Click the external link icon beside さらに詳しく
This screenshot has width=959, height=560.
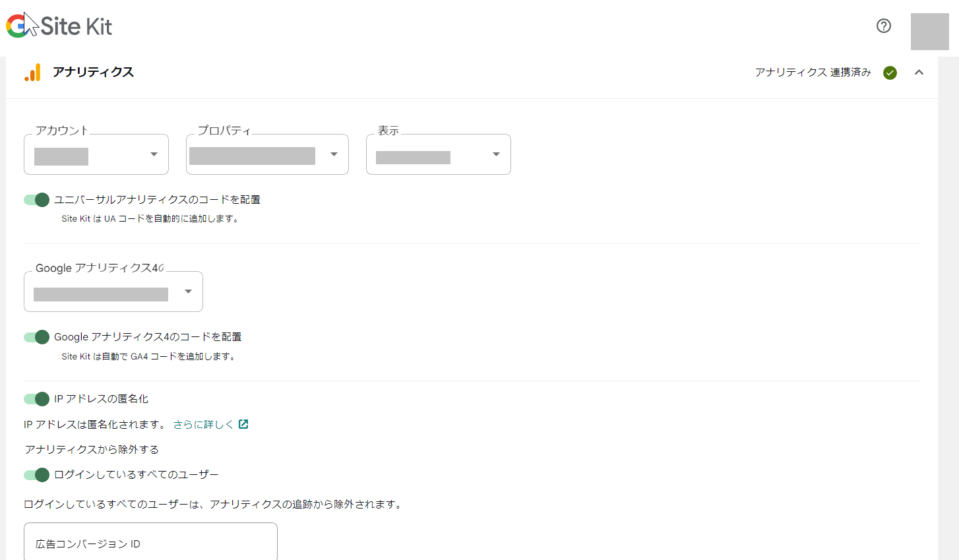(243, 424)
